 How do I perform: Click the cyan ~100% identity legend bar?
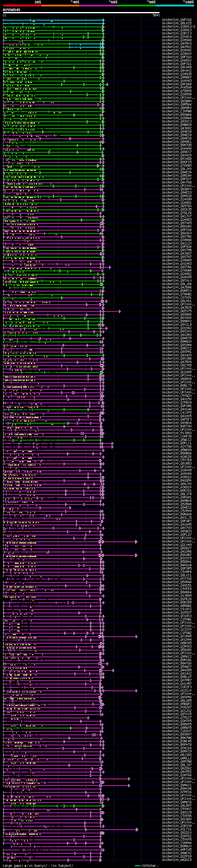click(x=175, y=6)
